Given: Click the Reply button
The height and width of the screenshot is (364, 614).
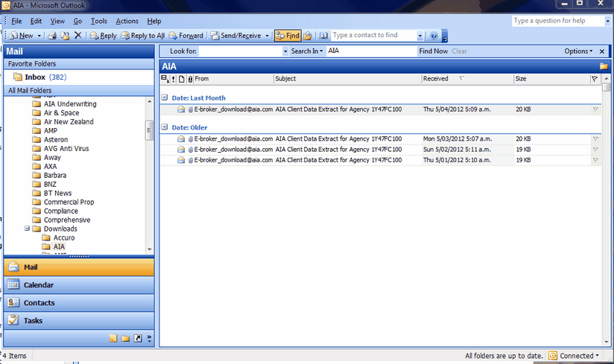Looking at the screenshot, I should 104,36.
